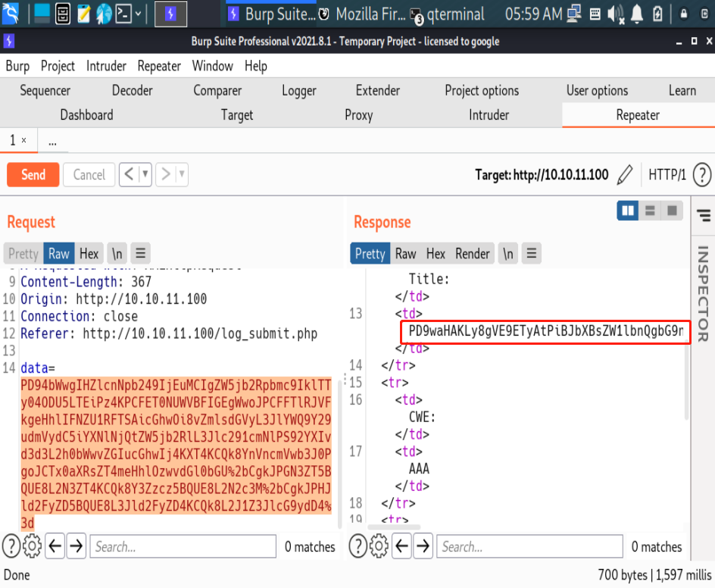
Task: Open Repeater help question mark icon
Action: click(702, 175)
